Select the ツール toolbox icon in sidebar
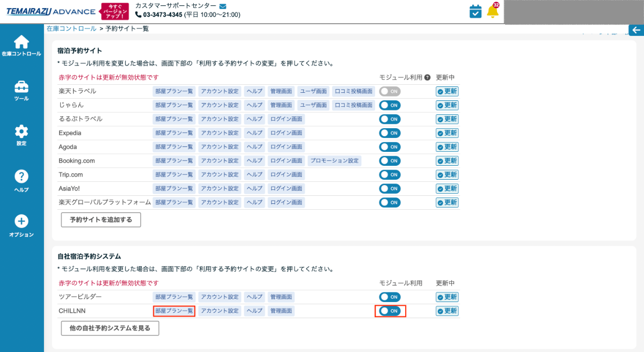 pyautogui.click(x=21, y=87)
